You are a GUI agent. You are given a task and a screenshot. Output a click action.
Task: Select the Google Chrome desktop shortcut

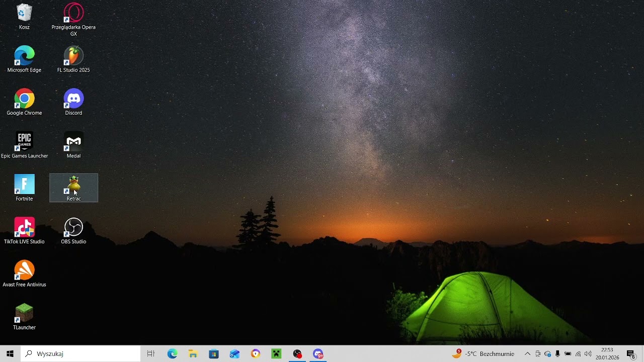click(24, 102)
